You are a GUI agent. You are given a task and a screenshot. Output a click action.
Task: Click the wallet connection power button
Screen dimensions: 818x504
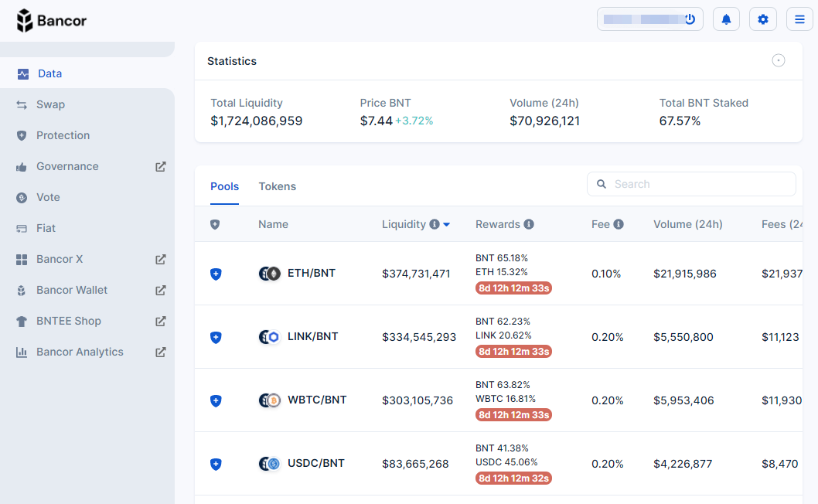pyautogui.click(x=690, y=19)
